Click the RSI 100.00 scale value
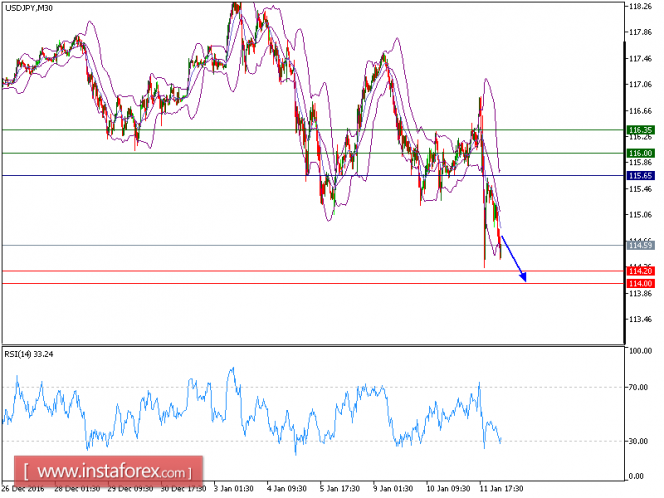The width and height of the screenshot is (664, 498). tap(640, 351)
